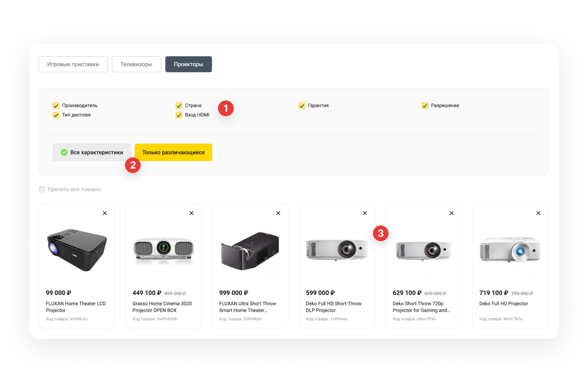Click the 449 100 ₽ price
588x374 pixels.
(147, 293)
